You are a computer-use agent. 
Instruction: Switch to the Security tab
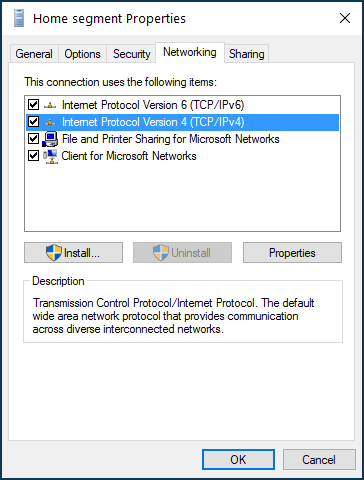pos(131,54)
